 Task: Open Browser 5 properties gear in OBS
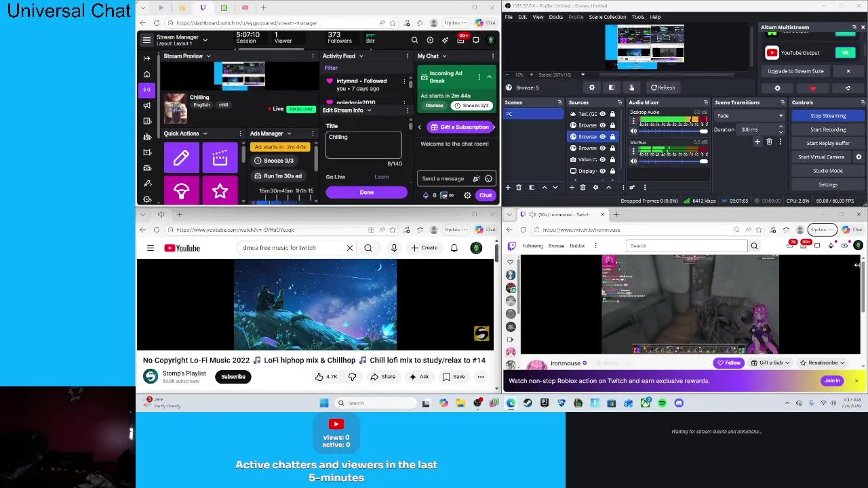[592, 87]
